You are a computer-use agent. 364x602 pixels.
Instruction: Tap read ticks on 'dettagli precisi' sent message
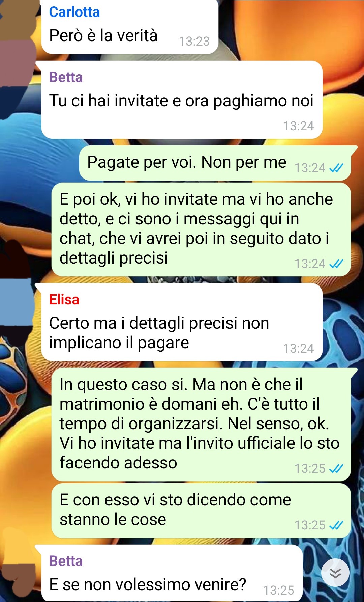pyautogui.click(x=336, y=264)
